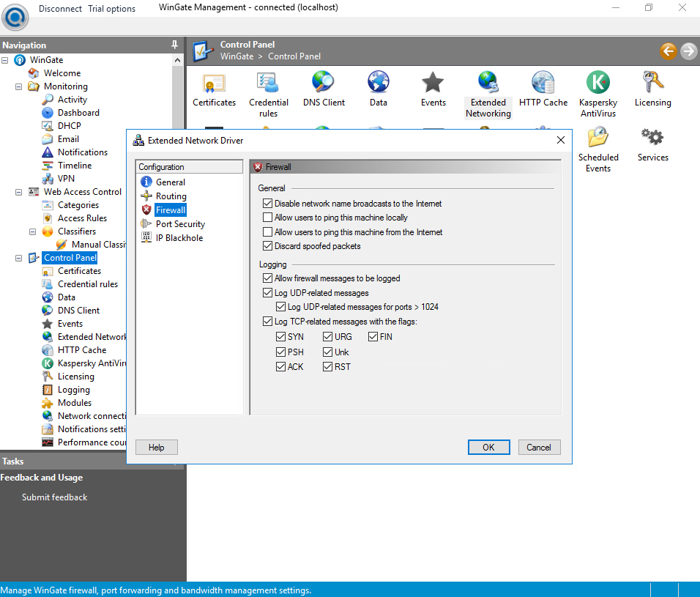Select Port Security in Configuration list
The width and height of the screenshot is (700, 597).
(x=180, y=224)
